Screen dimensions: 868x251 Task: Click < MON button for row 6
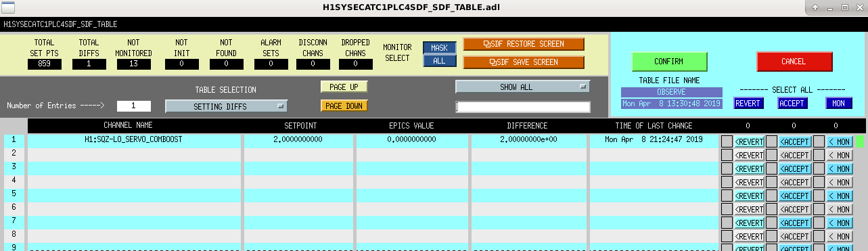pyautogui.click(x=840, y=209)
